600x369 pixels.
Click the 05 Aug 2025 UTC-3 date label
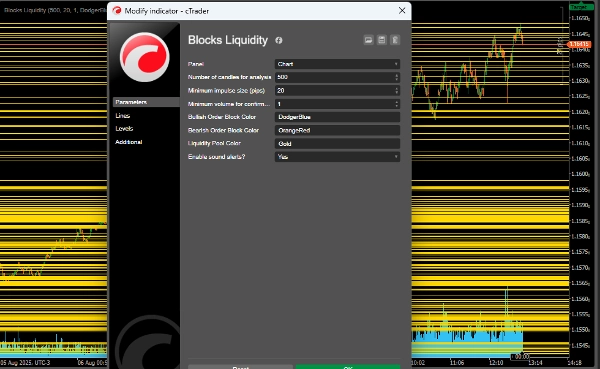(25, 362)
